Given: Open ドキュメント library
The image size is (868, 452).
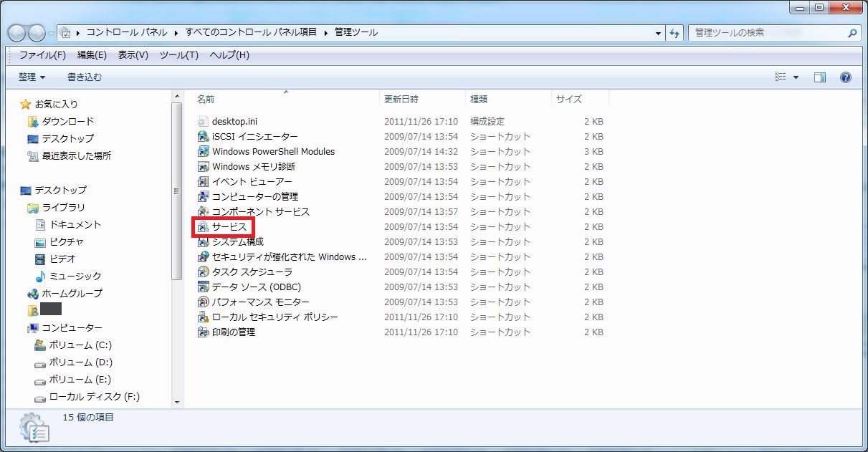Looking at the screenshot, I should coord(68,225).
